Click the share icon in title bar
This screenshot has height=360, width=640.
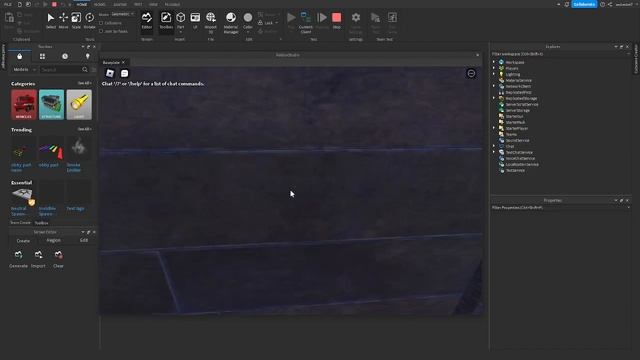point(610,4)
